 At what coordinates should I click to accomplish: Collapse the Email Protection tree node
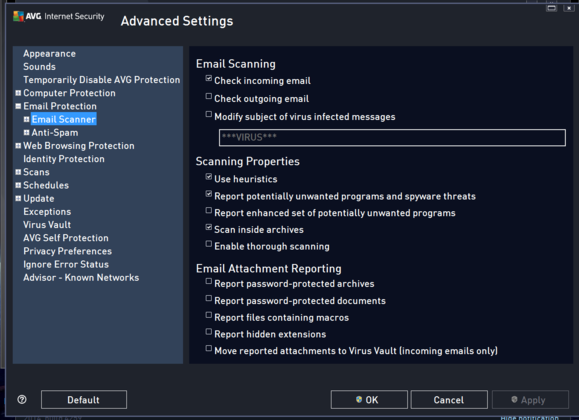(18, 106)
